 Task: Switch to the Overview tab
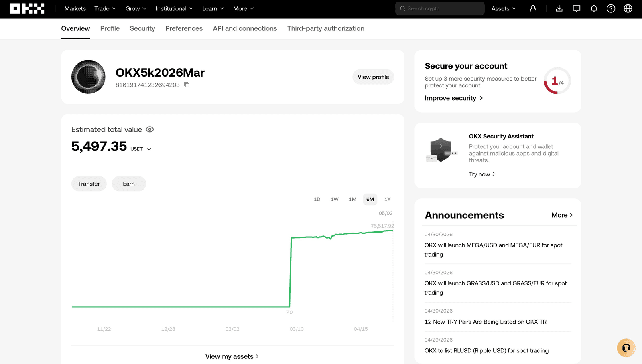(x=75, y=28)
